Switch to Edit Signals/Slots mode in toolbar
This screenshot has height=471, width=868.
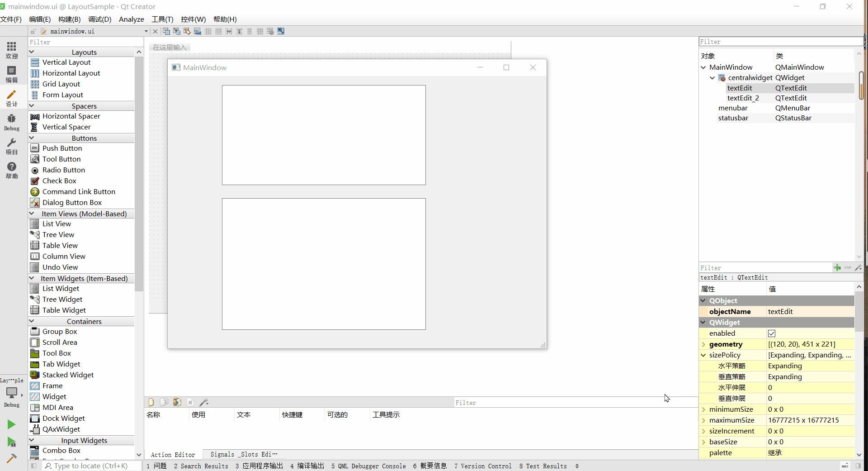tap(177, 31)
